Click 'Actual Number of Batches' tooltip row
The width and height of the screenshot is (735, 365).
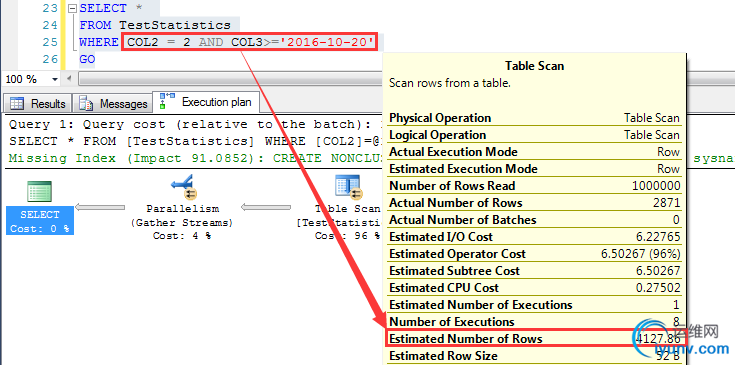click(x=534, y=220)
